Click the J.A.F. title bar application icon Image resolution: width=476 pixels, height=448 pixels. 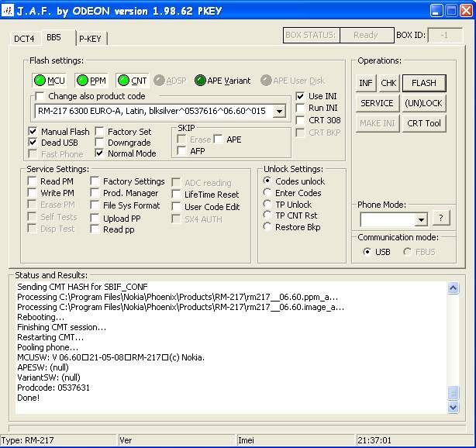tap(7, 11)
